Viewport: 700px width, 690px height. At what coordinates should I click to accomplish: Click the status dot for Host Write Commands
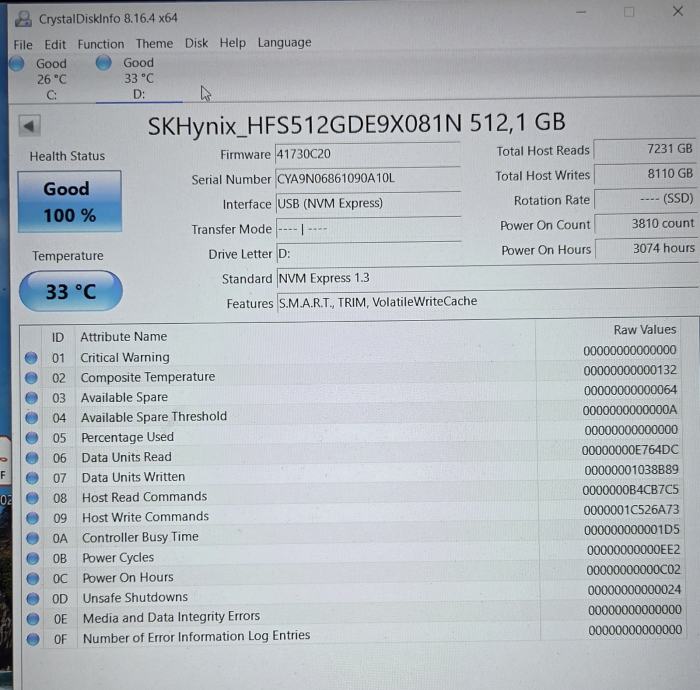(x=32, y=518)
